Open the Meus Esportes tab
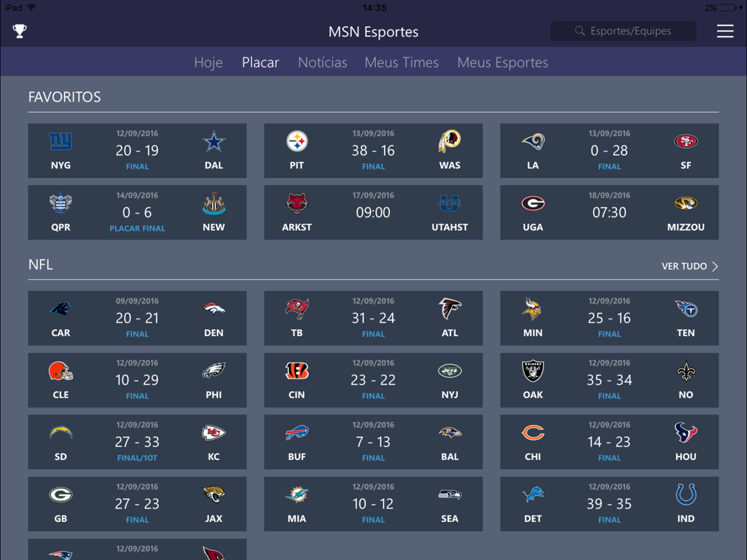The width and height of the screenshot is (747, 560). [503, 63]
